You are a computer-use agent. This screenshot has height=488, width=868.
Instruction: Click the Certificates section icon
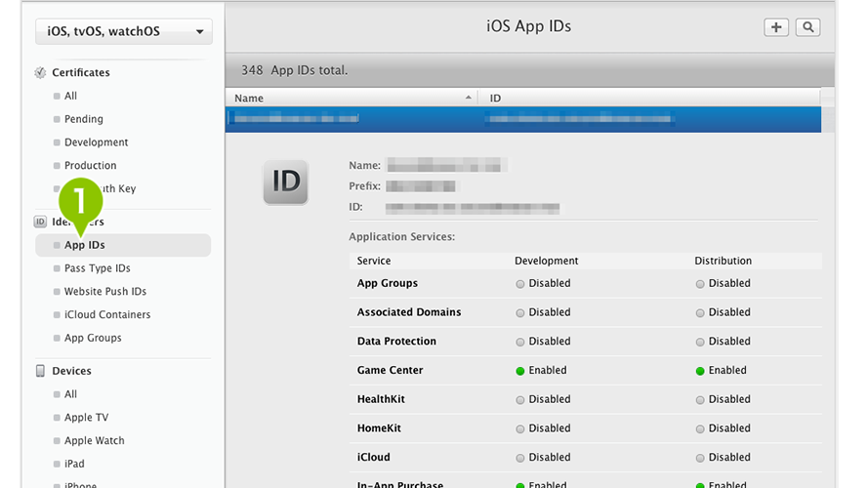pyautogui.click(x=40, y=72)
